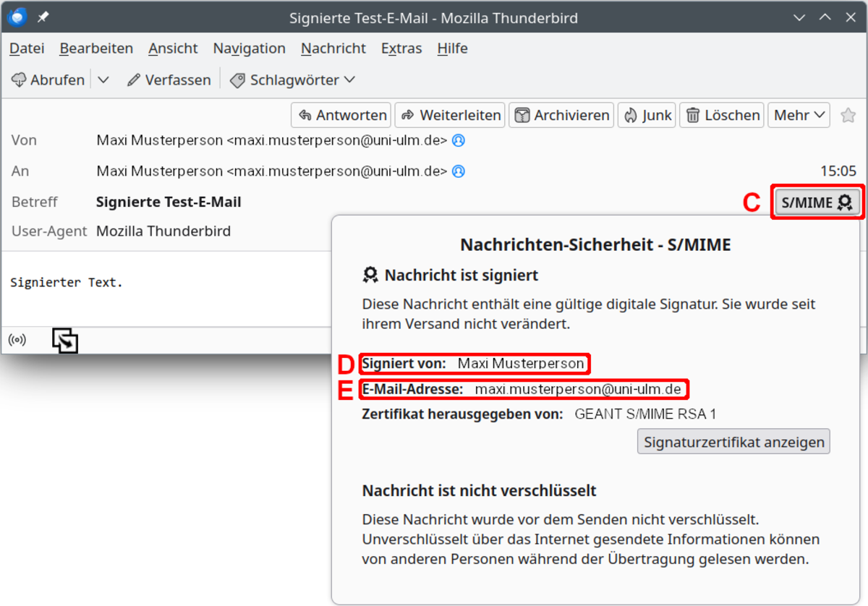Expand the Abrufen dropdown arrow
868x606 pixels.
coord(103,80)
